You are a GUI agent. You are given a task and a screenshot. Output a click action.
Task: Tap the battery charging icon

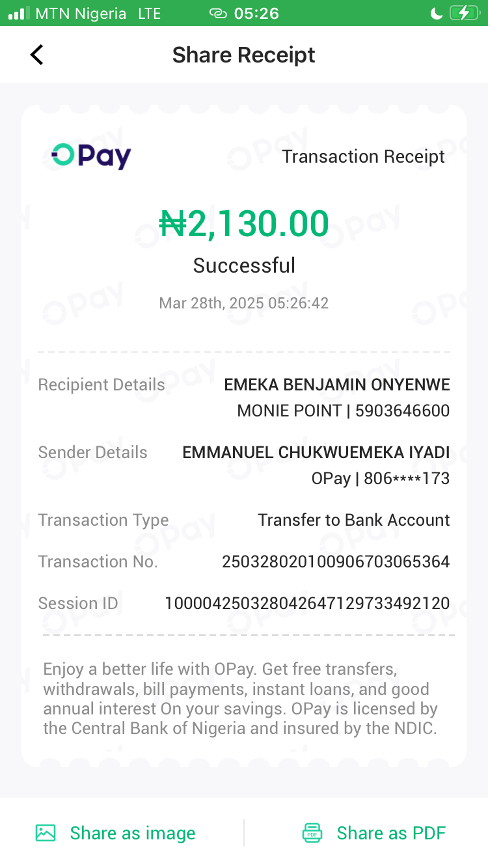point(463,13)
